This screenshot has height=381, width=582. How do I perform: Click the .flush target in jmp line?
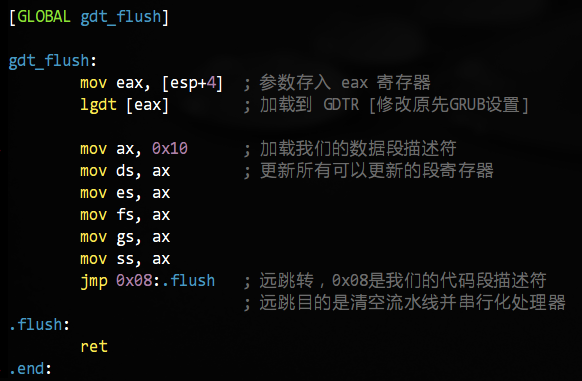click(x=189, y=280)
